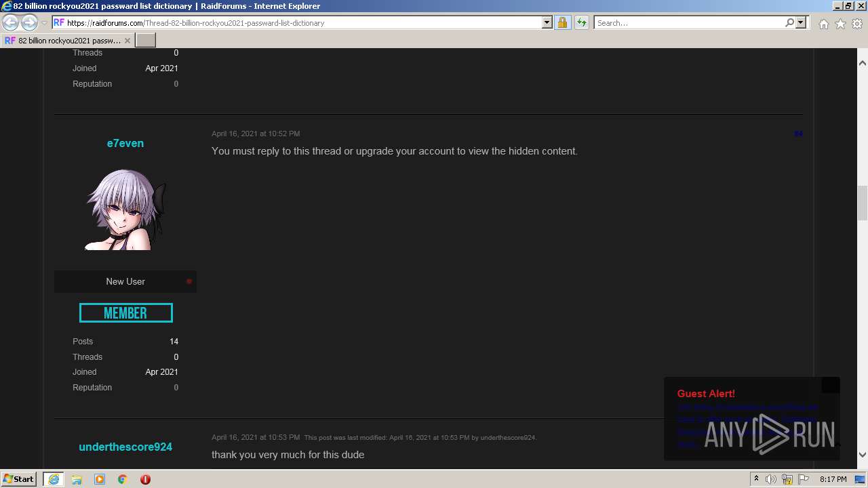Viewport: 868px width, 488px height.
Task: Open network tray icon
Action: click(787, 479)
